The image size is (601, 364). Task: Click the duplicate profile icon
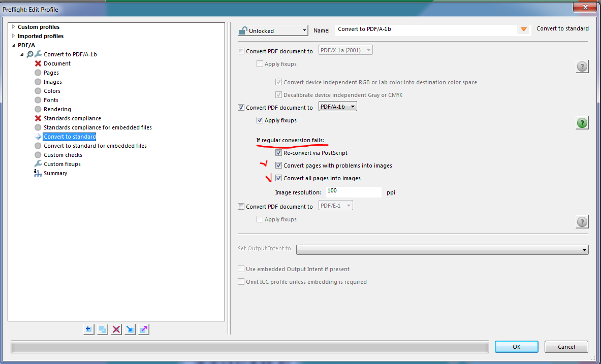point(102,329)
